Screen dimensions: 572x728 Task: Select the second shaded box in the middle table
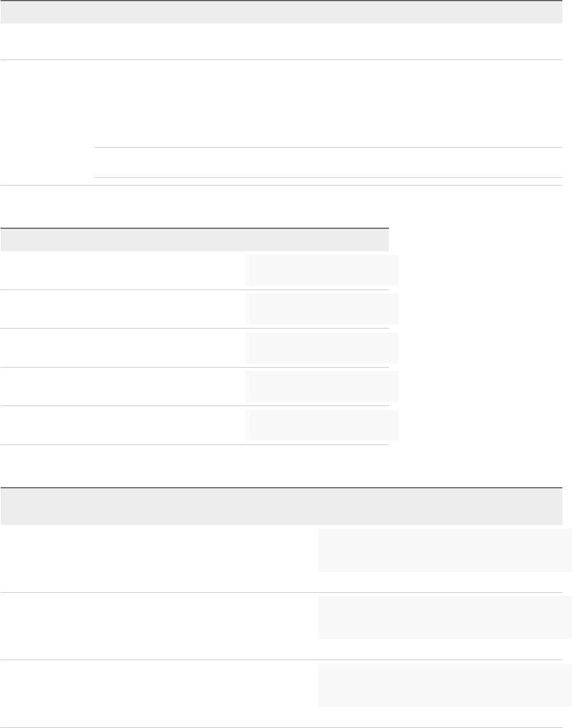click(322, 309)
